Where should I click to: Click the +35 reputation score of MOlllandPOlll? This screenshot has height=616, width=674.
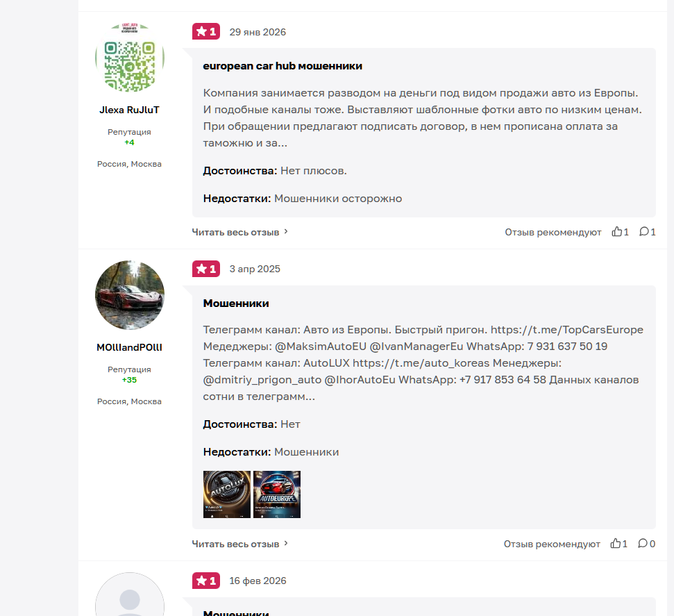[x=129, y=380]
